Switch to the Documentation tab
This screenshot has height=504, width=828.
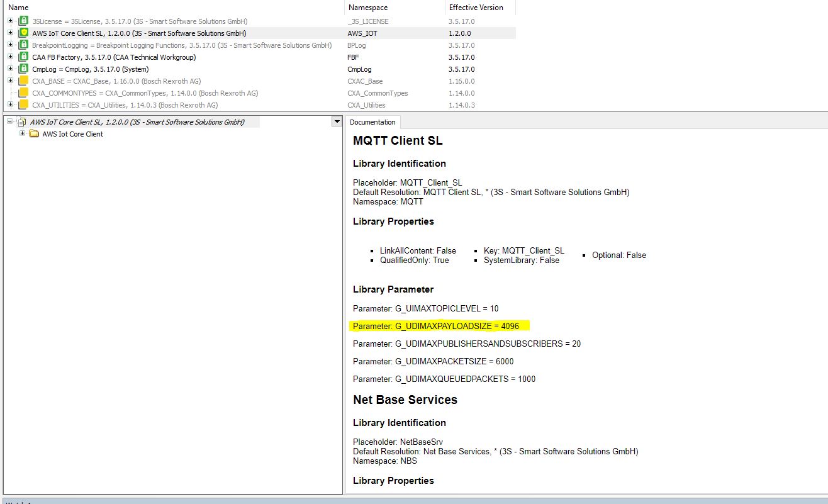[x=372, y=122]
